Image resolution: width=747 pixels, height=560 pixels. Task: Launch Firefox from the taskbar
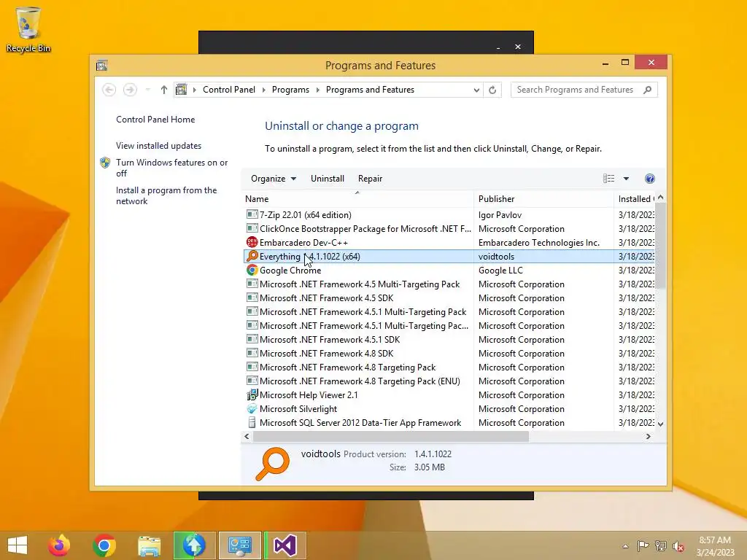pyautogui.click(x=59, y=545)
